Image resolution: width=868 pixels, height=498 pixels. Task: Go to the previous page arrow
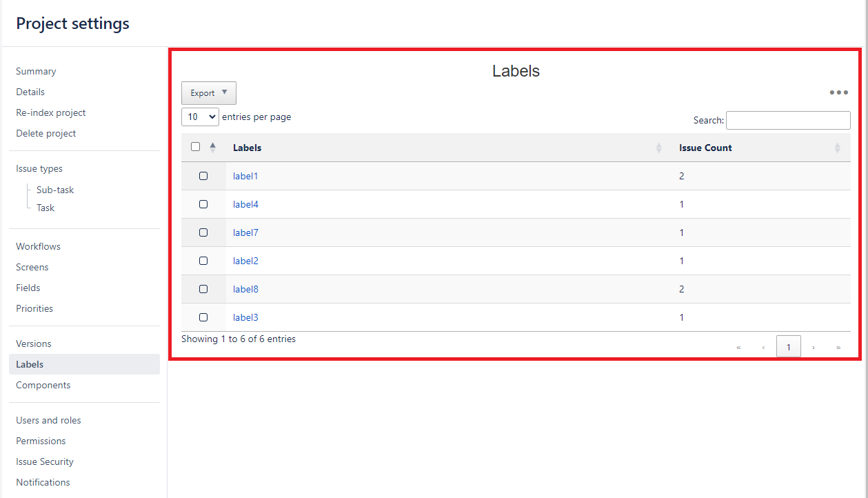(x=763, y=347)
